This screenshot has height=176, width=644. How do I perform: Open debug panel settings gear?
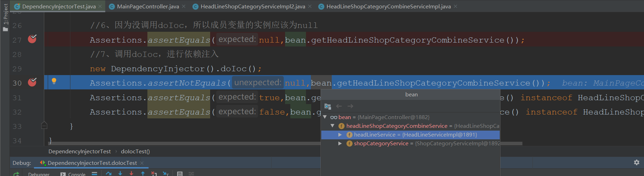point(636,162)
